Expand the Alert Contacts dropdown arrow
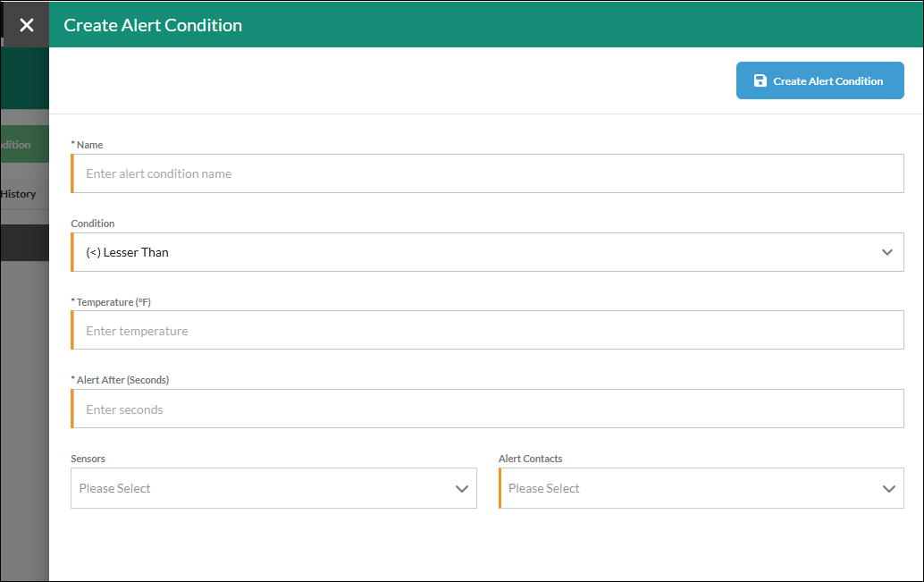924x582 pixels. coord(888,489)
